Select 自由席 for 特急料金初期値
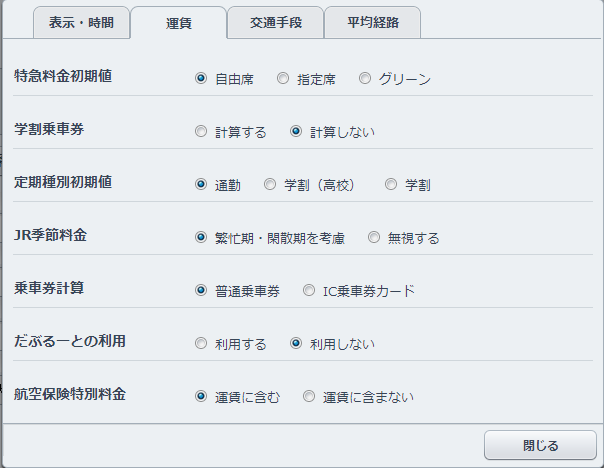The image size is (604, 468). pos(201,78)
